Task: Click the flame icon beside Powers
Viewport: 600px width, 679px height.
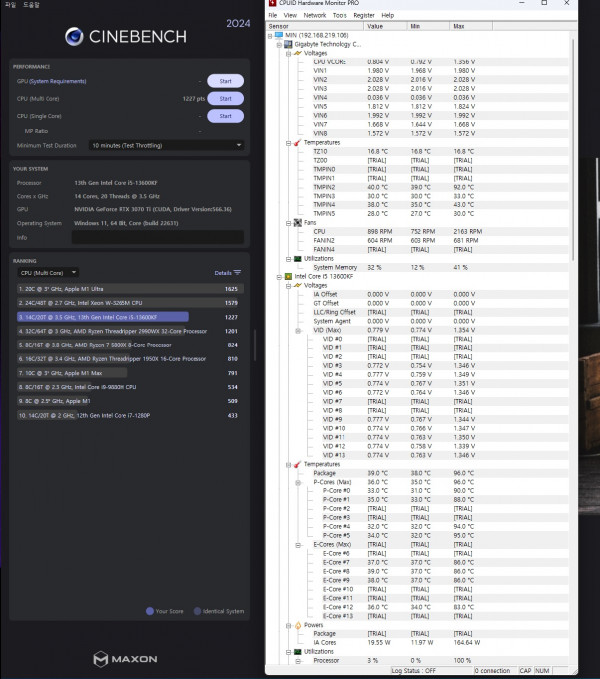Action: 298,625
